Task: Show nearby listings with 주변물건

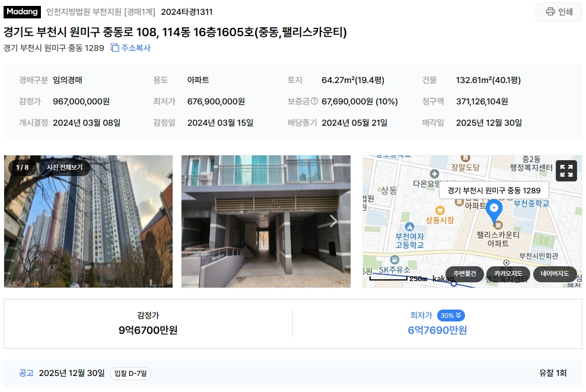Action: point(464,273)
